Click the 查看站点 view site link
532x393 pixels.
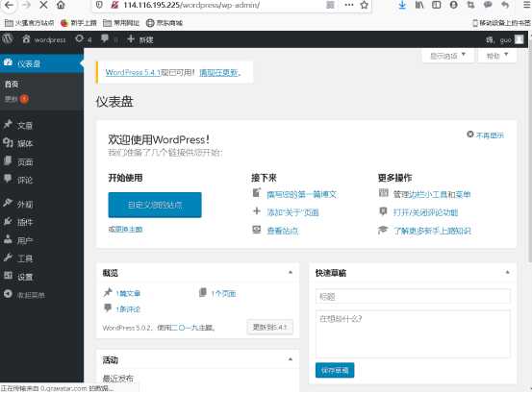coord(283,231)
